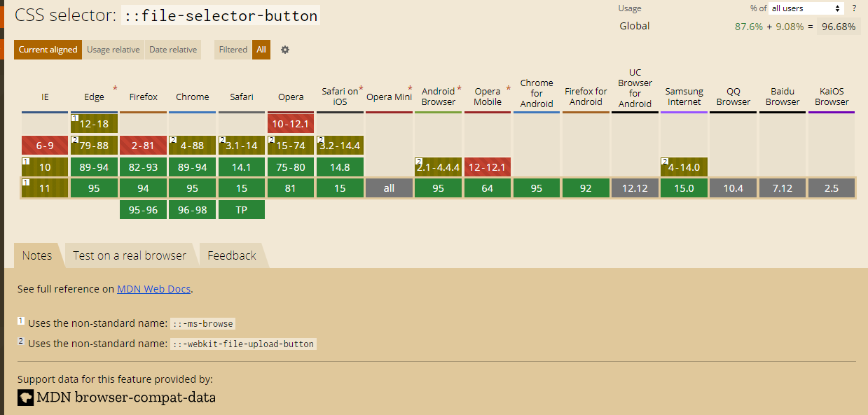Select the Edge 79-88 cell
Viewport: 868px width, 415px height.
pos(94,146)
